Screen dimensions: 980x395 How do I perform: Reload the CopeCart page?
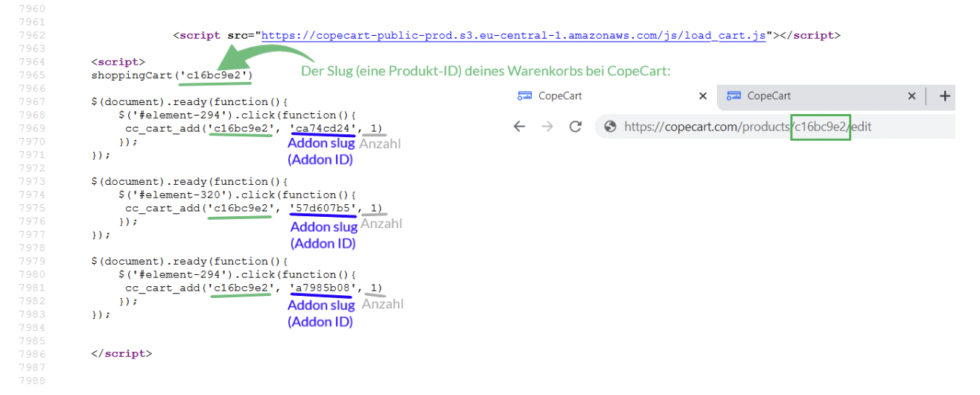click(575, 127)
